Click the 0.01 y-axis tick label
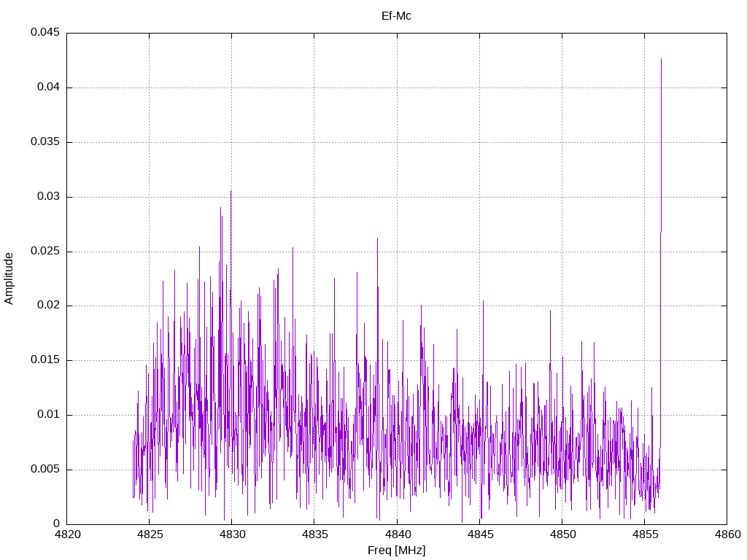Viewport: 747px width, 560px height. (49, 414)
